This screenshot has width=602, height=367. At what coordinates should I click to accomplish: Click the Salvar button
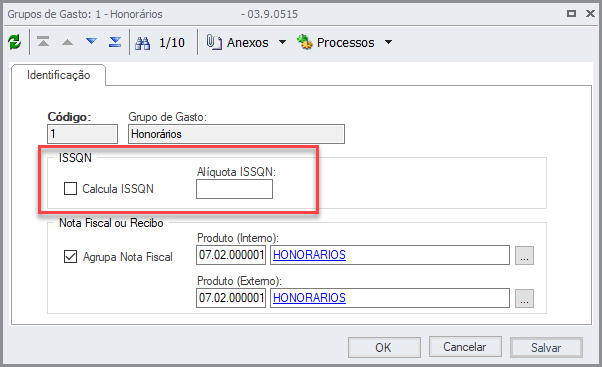546,347
